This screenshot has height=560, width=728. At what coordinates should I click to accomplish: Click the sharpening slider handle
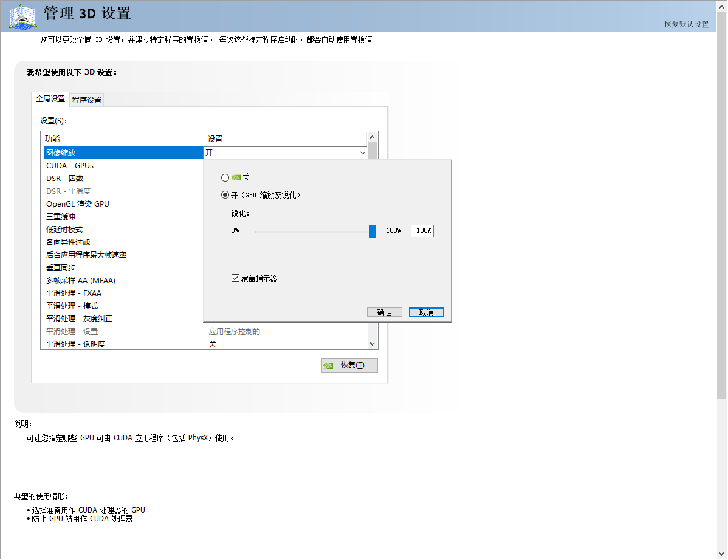(373, 231)
